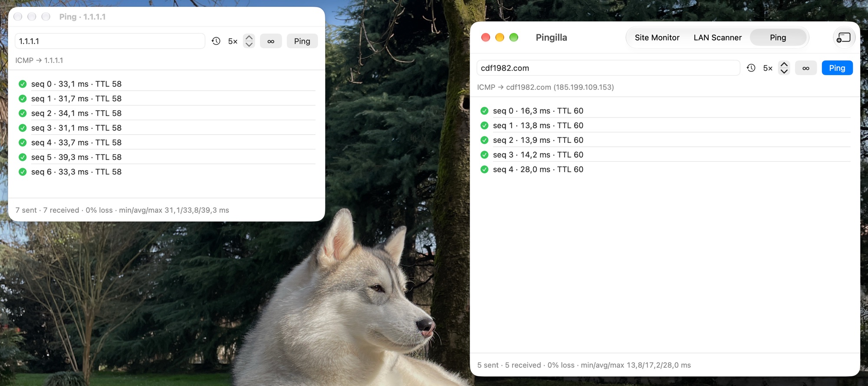This screenshot has width=868, height=386.
Task: Select the Ping tab in Pingilla
Action: (778, 37)
